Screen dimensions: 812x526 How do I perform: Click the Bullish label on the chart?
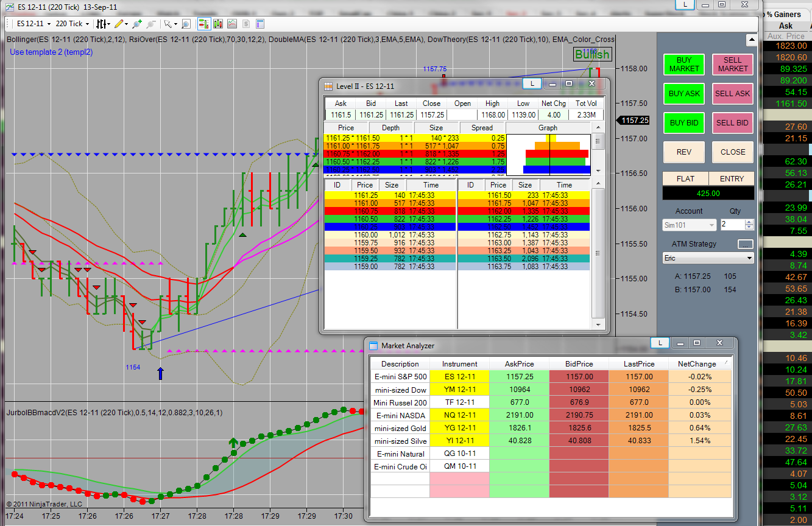point(592,55)
